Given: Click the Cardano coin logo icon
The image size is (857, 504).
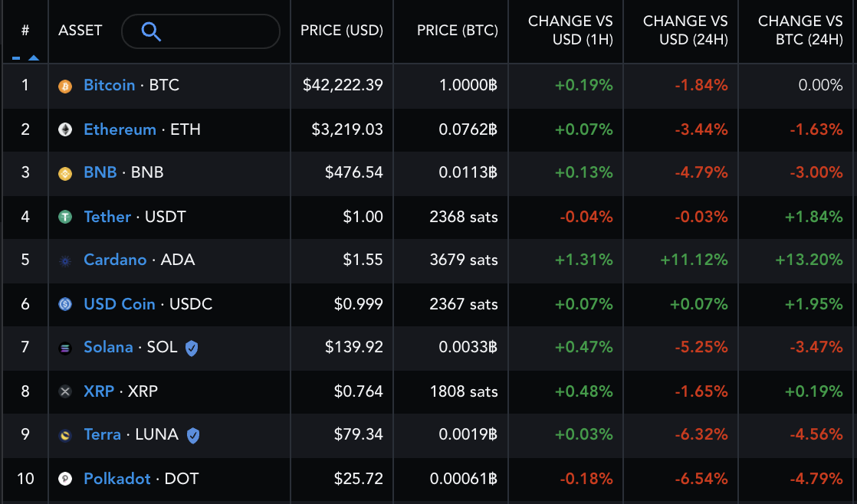Looking at the screenshot, I should click(x=65, y=260).
